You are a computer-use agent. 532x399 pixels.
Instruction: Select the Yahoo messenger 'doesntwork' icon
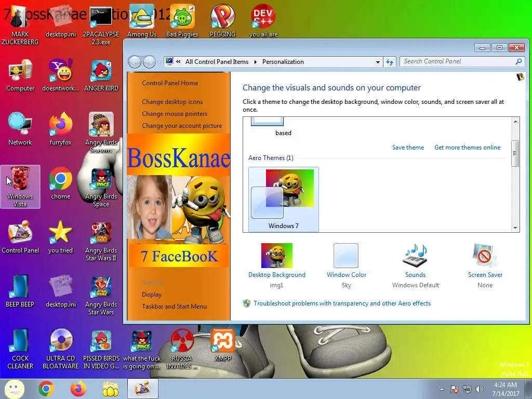(x=60, y=75)
